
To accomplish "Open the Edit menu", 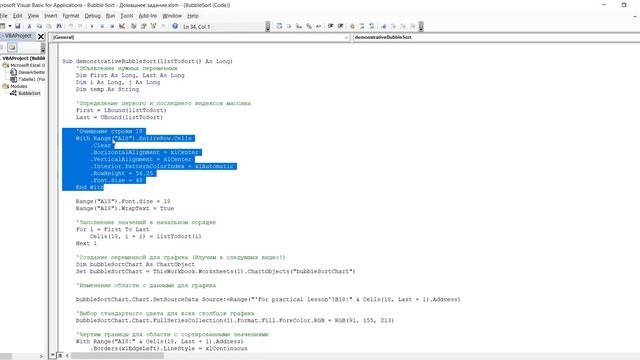I will click(x=18, y=16).
